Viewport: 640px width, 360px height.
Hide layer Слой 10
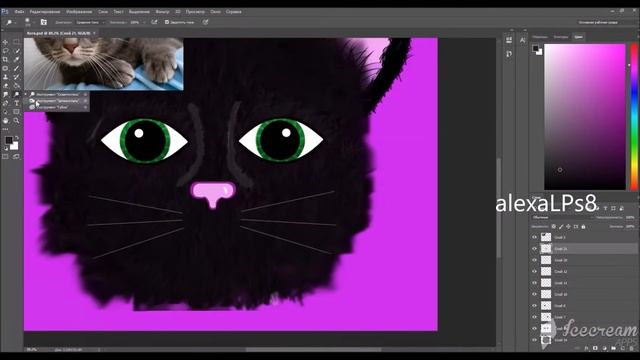[534, 294]
